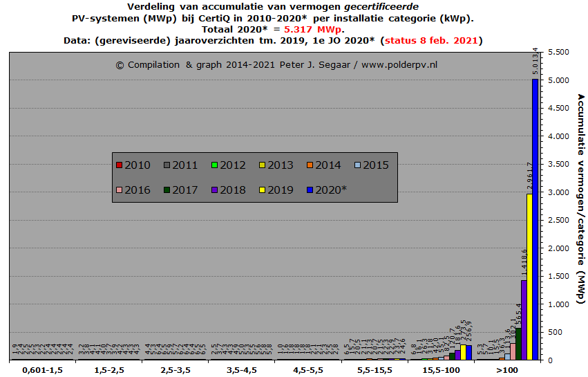Select the dark yellow 2013 legend swatch
The height and width of the screenshot is (377, 588).
pos(262,165)
